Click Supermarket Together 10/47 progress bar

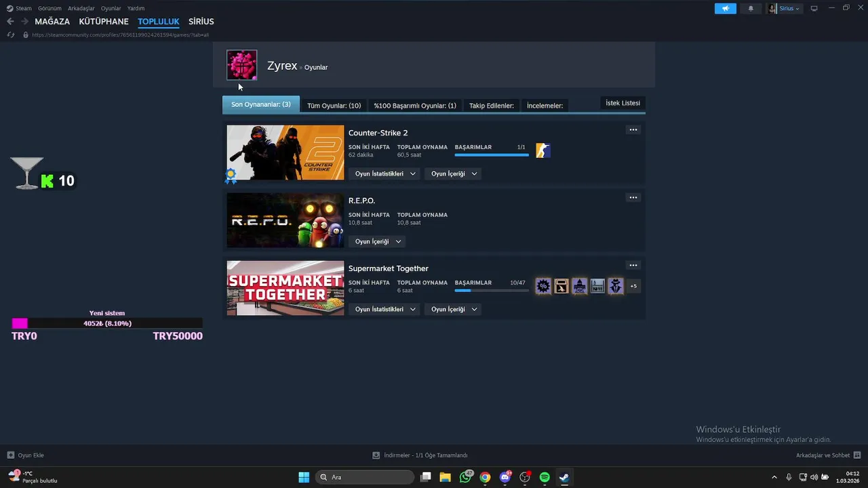pos(492,291)
